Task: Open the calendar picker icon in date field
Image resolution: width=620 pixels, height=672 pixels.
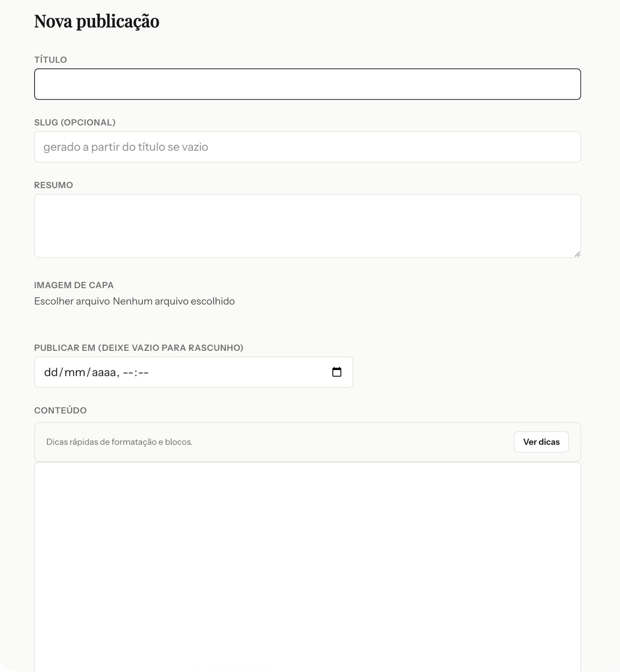Action: tap(337, 372)
